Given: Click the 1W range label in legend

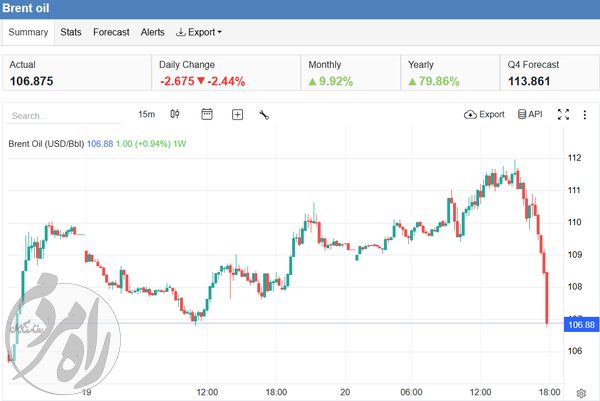Looking at the screenshot, I should (179, 144).
